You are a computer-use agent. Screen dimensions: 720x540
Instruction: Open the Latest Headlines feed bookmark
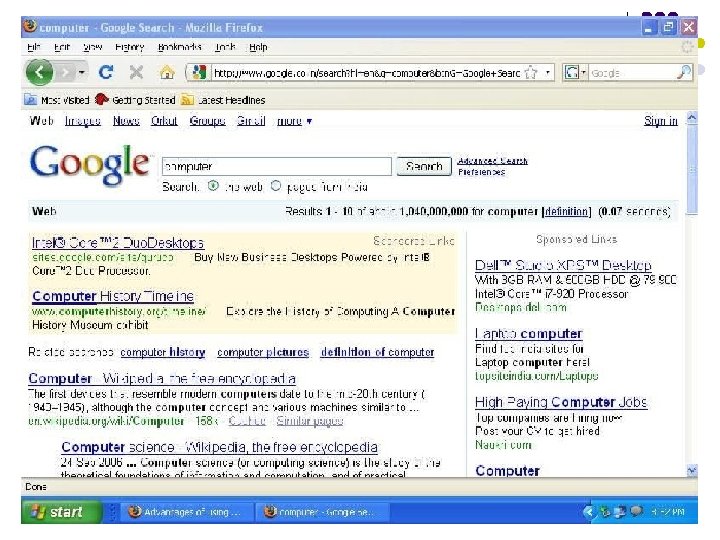pos(224,100)
